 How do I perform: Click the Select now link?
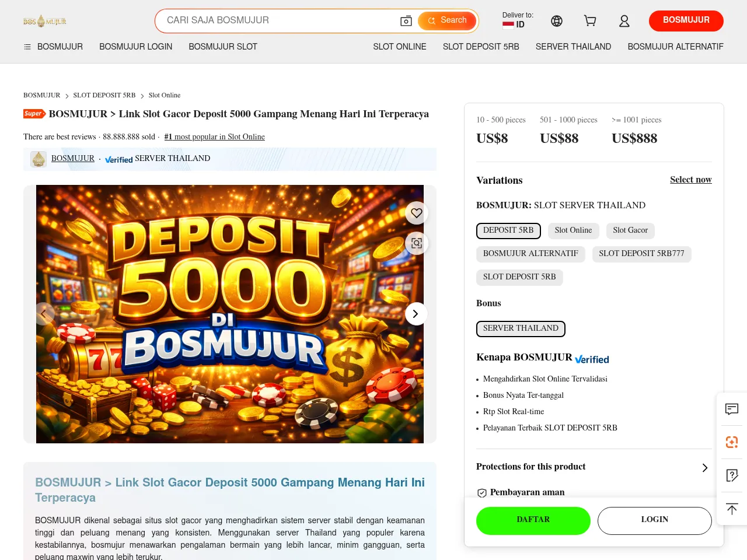pyautogui.click(x=691, y=180)
